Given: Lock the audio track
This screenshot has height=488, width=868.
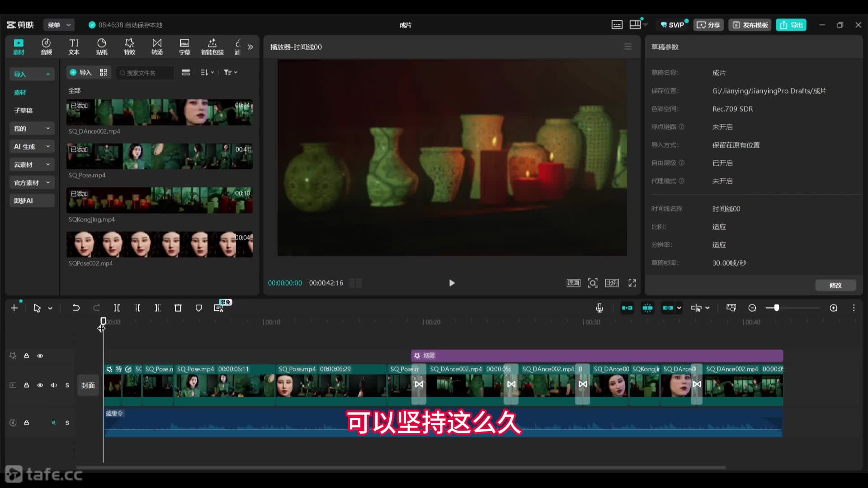Looking at the screenshot, I should click(27, 423).
